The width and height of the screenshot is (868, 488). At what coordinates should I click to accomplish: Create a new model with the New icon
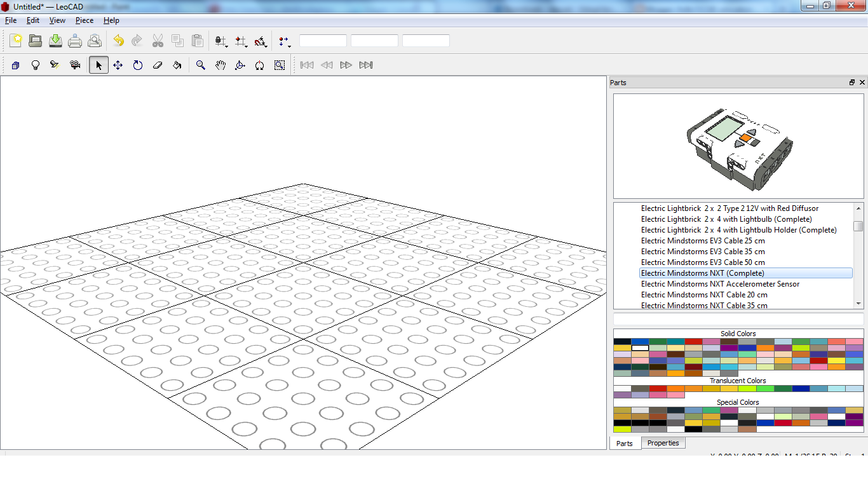pyautogui.click(x=16, y=41)
